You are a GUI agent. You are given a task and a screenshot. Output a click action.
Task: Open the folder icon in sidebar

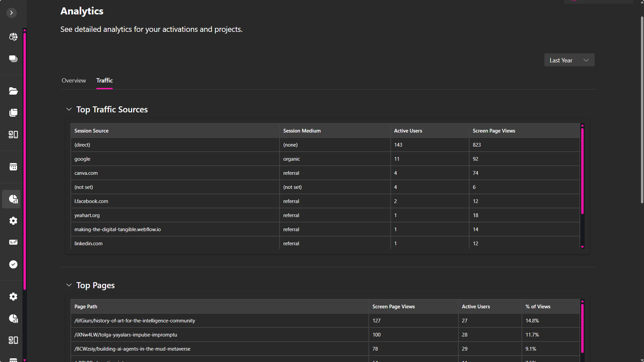point(13,91)
